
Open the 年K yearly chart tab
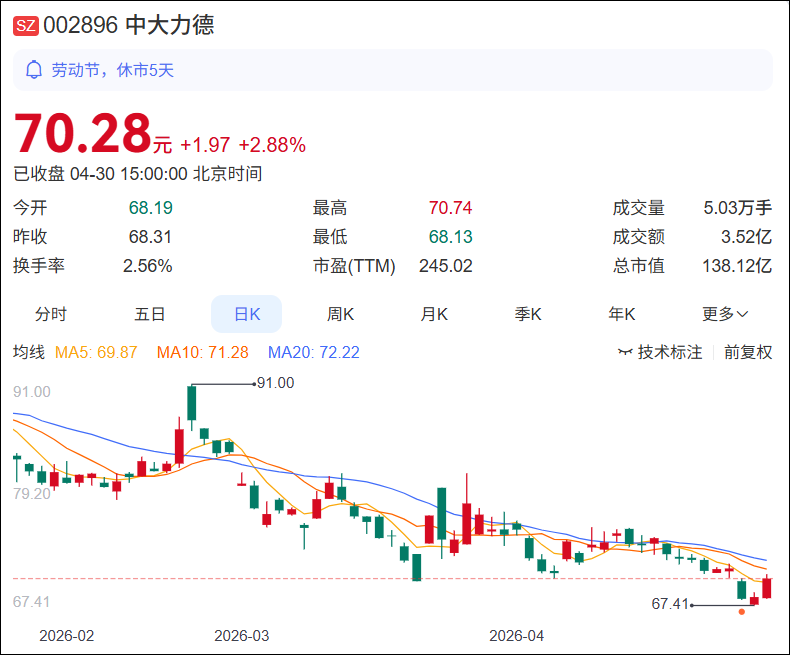pos(621,314)
